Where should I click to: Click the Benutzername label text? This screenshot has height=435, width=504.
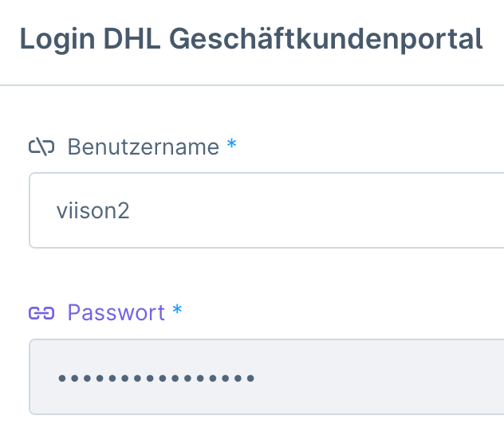[144, 147]
